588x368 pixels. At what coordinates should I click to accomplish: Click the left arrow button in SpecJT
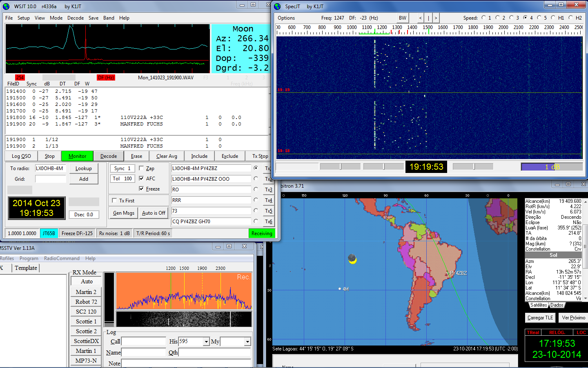[x=421, y=18]
